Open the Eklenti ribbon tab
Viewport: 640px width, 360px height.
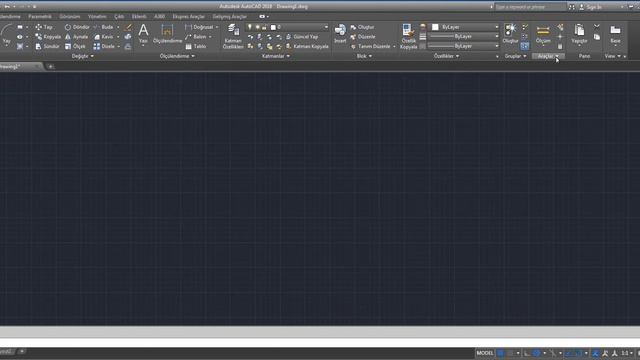(139, 17)
